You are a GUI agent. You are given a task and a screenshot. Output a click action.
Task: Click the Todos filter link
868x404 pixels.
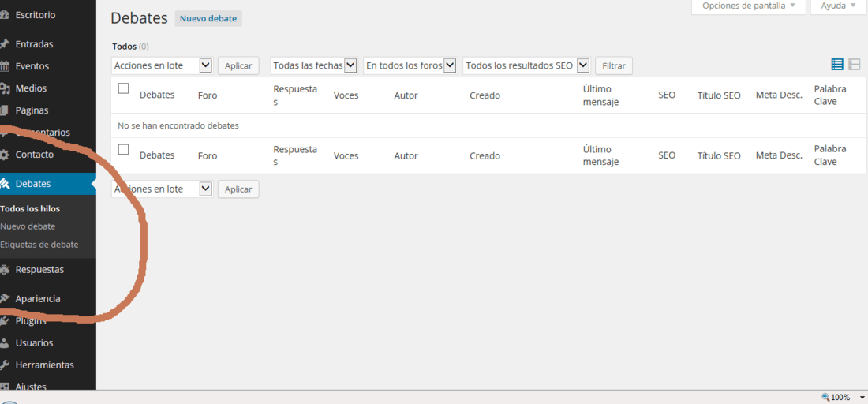(124, 47)
